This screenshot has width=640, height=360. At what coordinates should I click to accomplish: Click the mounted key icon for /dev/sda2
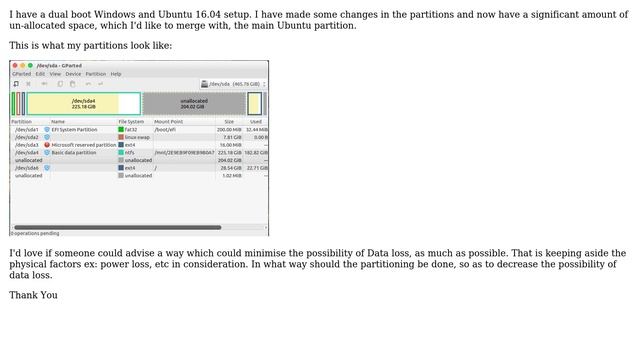point(47,137)
